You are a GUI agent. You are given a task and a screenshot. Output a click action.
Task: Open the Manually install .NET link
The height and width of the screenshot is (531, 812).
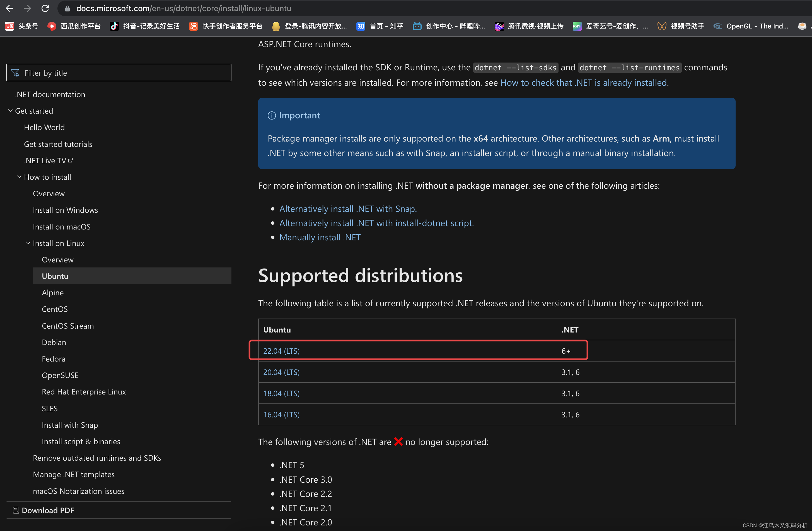coord(320,237)
